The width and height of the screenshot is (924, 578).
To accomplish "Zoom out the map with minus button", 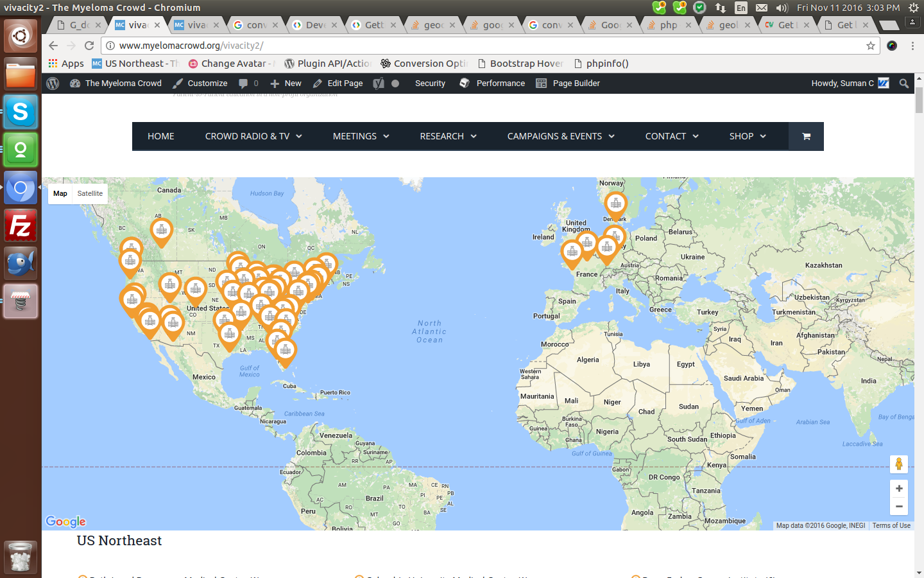I will pyautogui.click(x=899, y=507).
